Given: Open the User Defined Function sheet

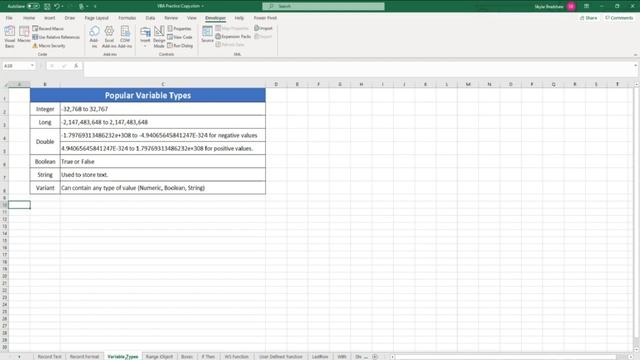Looking at the screenshot, I should [x=281, y=356].
